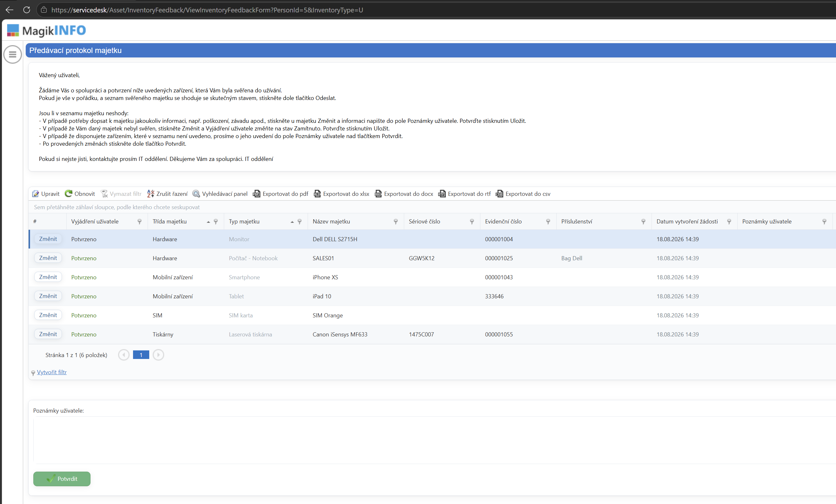Go to next page arrow in pager
Viewport: 836px width, 504px height.
pos(158,355)
